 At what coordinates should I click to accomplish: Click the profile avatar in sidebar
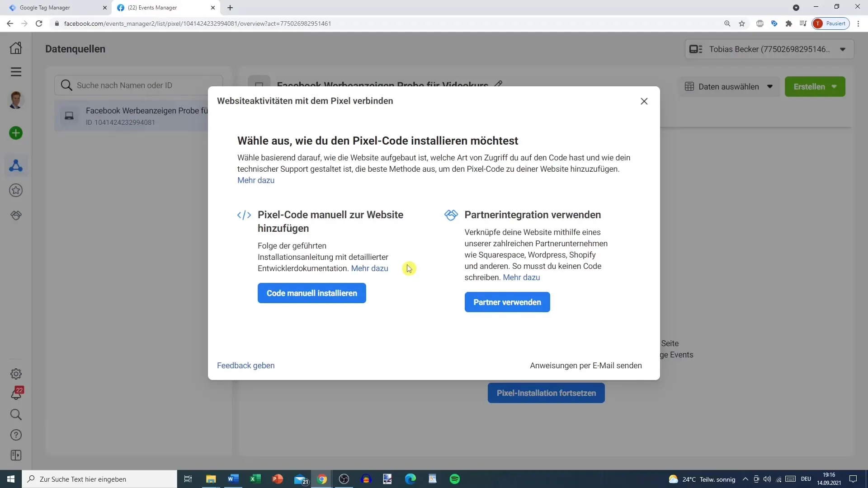click(x=16, y=100)
